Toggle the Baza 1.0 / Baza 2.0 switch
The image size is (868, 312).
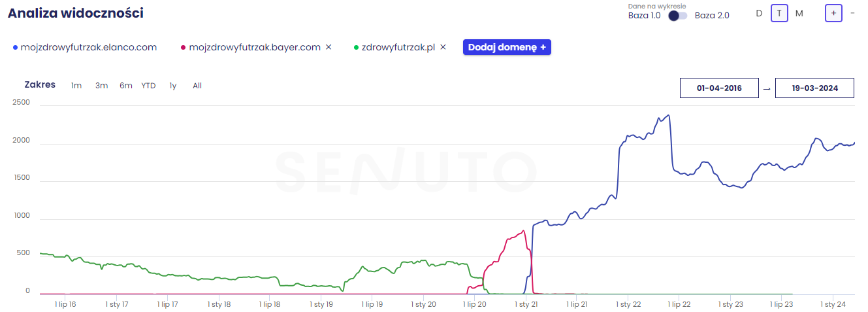click(x=677, y=15)
